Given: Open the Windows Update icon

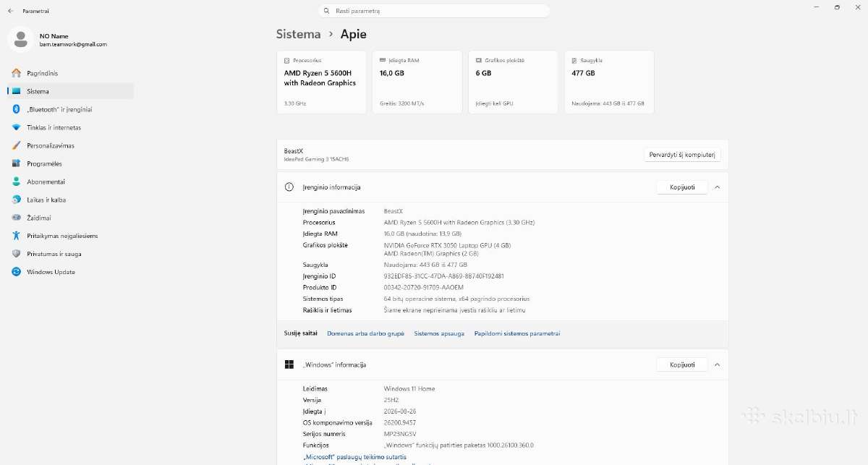Looking at the screenshot, I should (16, 272).
